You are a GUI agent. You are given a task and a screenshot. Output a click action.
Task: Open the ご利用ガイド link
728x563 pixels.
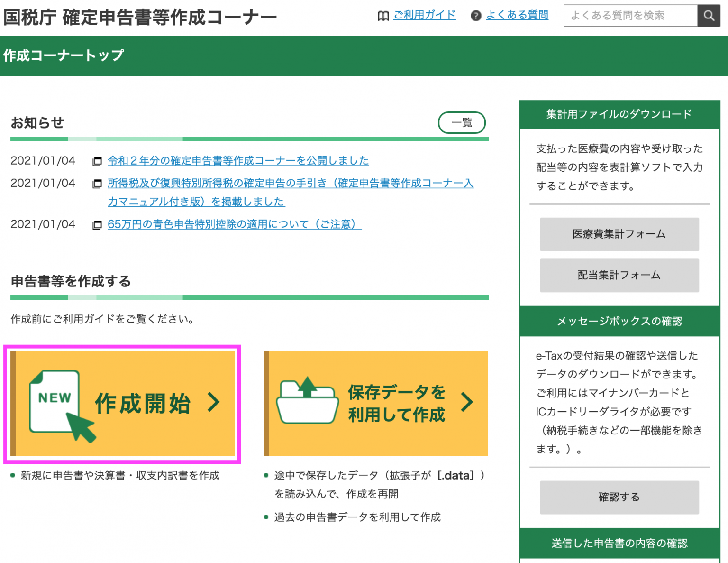[x=424, y=15]
